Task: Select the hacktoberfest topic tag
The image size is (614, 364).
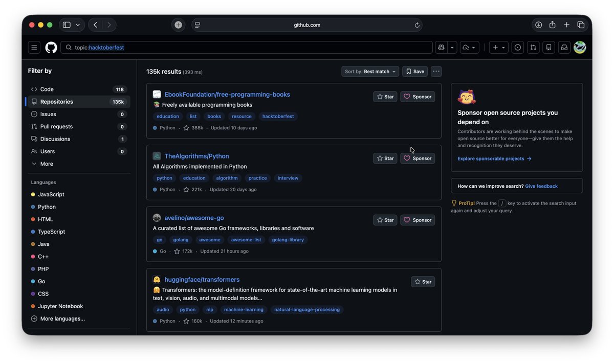Action: (x=278, y=117)
